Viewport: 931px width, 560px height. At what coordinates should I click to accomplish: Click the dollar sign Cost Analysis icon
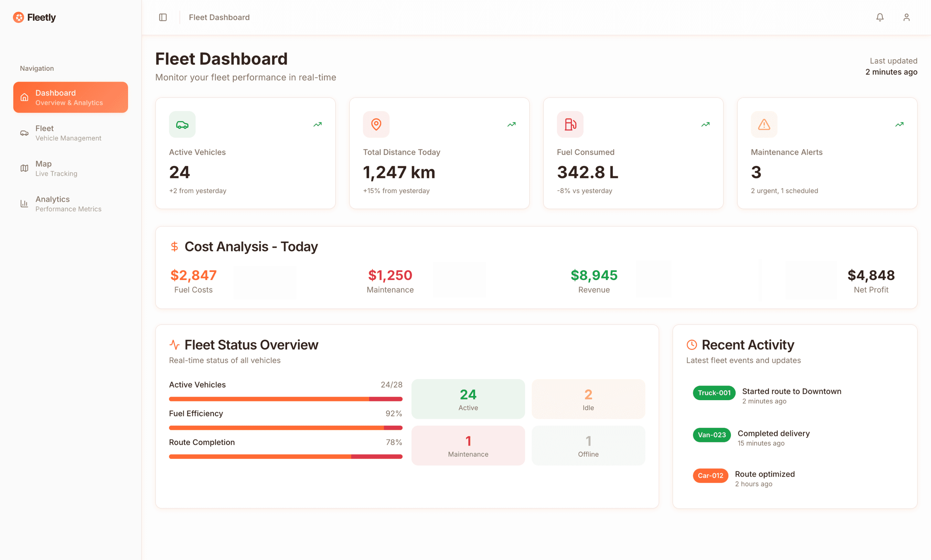pyautogui.click(x=174, y=247)
